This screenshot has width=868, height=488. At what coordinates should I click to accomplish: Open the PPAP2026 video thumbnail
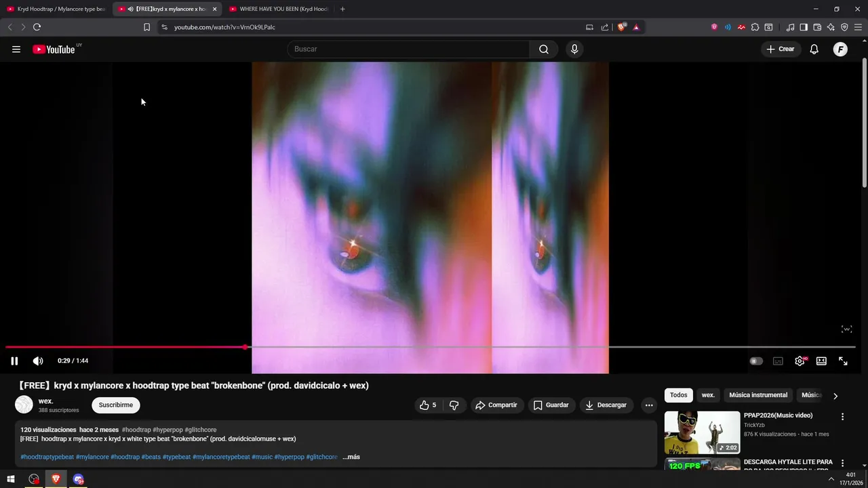click(x=702, y=432)
